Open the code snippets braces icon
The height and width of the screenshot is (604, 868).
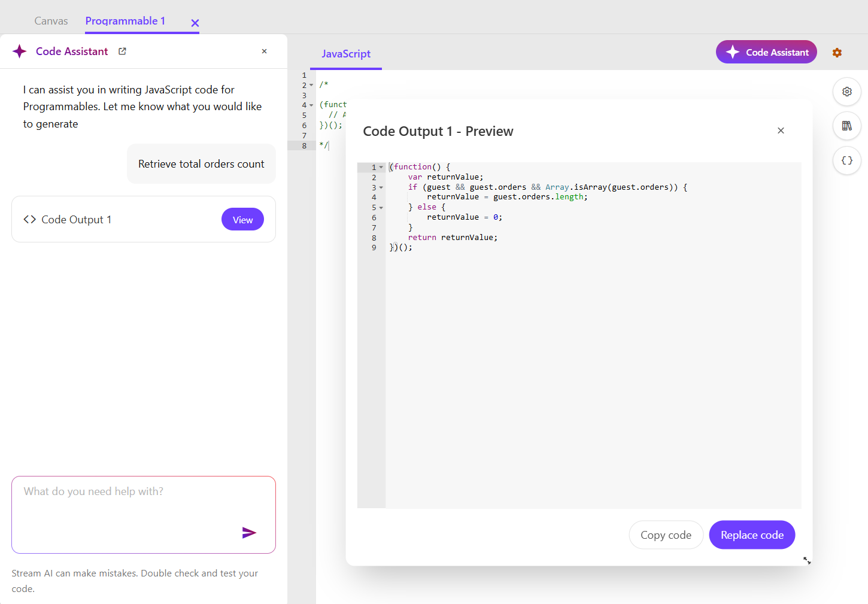(846, 160)
